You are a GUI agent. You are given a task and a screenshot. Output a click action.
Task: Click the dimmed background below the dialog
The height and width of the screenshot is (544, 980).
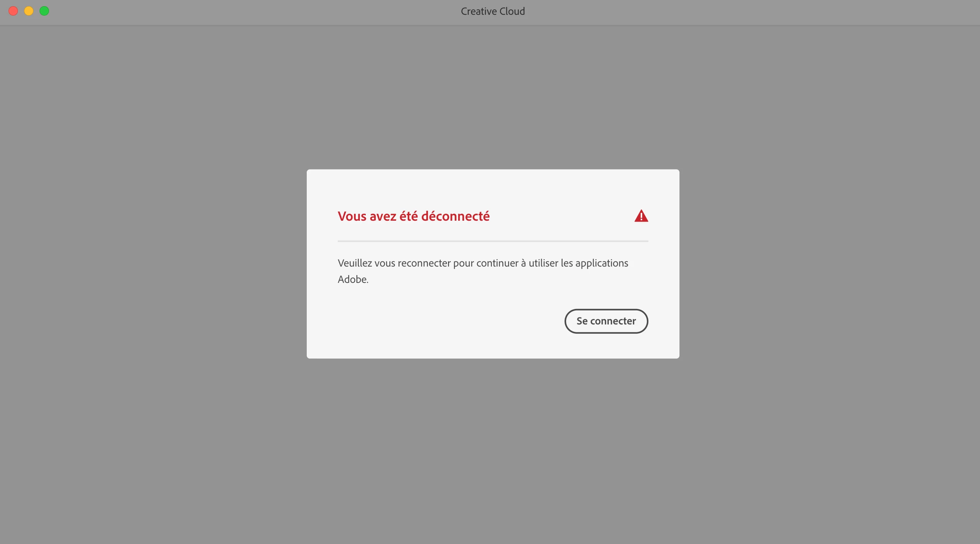(493, 451)
